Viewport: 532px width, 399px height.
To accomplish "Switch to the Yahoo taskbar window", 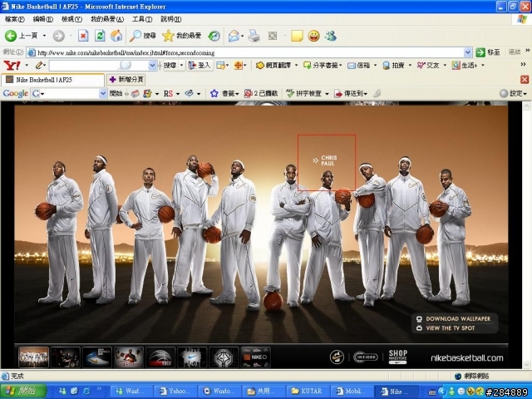I will point(175,392).
